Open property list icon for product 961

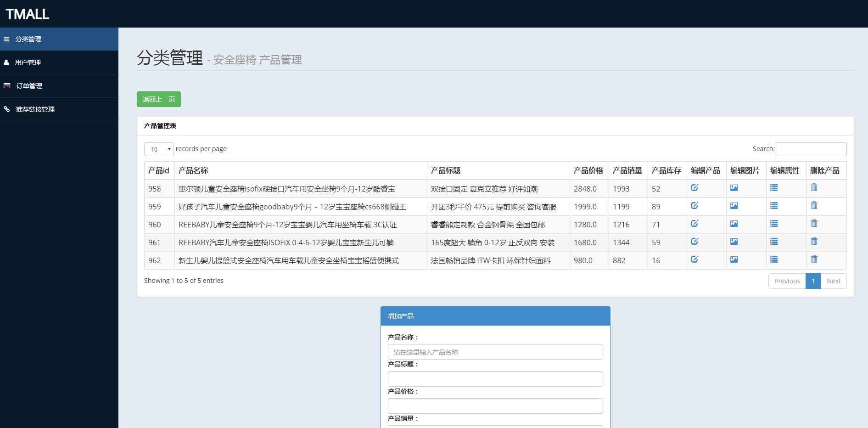(x=774, y=242)
